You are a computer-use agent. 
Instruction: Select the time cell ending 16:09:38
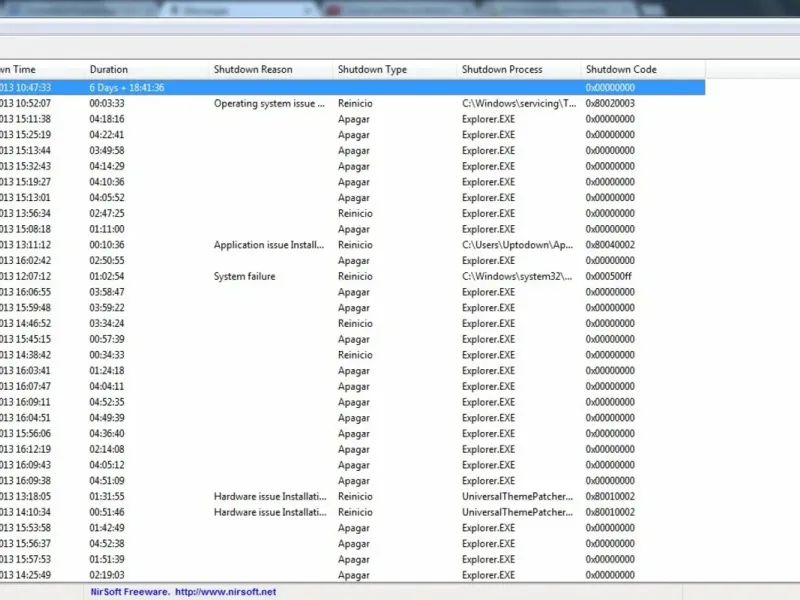(26, 481)
